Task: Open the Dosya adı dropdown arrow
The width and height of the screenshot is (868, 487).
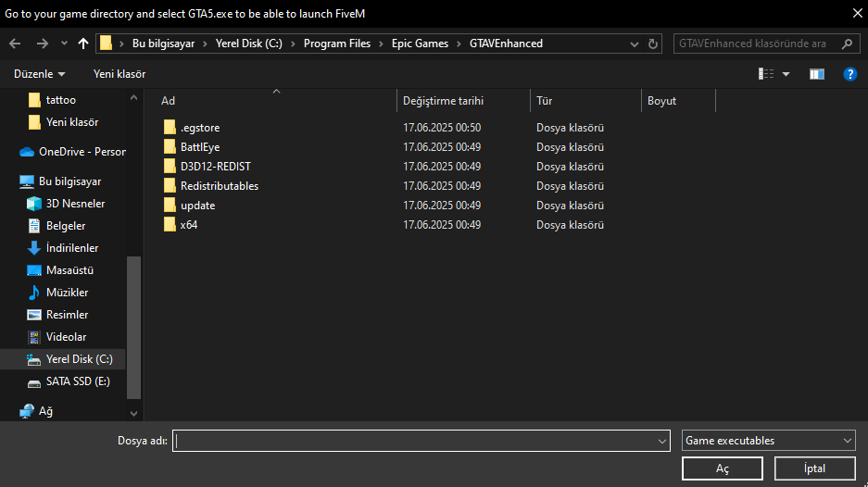Action: (662, 441)
